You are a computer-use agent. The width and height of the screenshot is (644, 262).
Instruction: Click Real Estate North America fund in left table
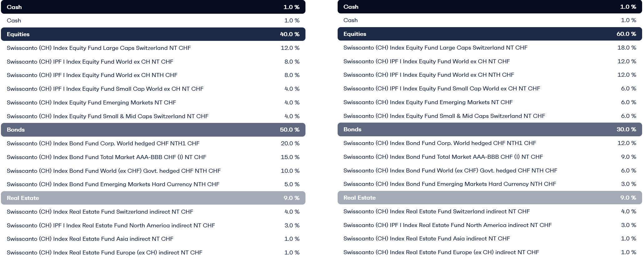tap(111, 226)
